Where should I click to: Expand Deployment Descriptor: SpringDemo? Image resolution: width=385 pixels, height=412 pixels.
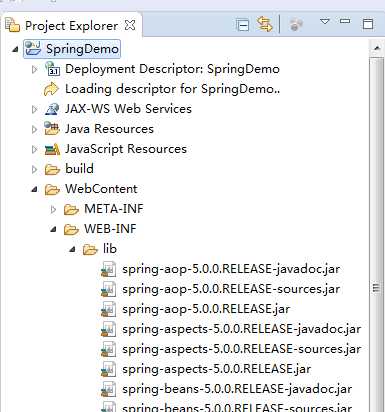34,69
